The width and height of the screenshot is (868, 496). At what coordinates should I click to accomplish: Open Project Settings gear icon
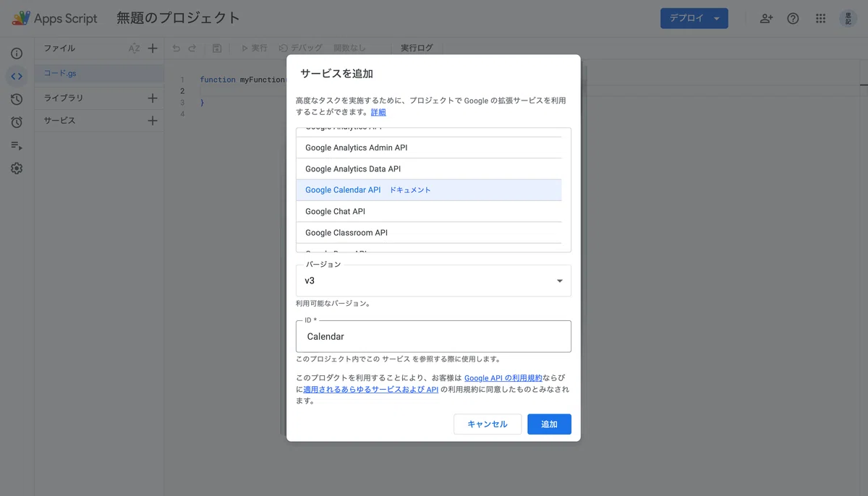[x=17, y=168]
